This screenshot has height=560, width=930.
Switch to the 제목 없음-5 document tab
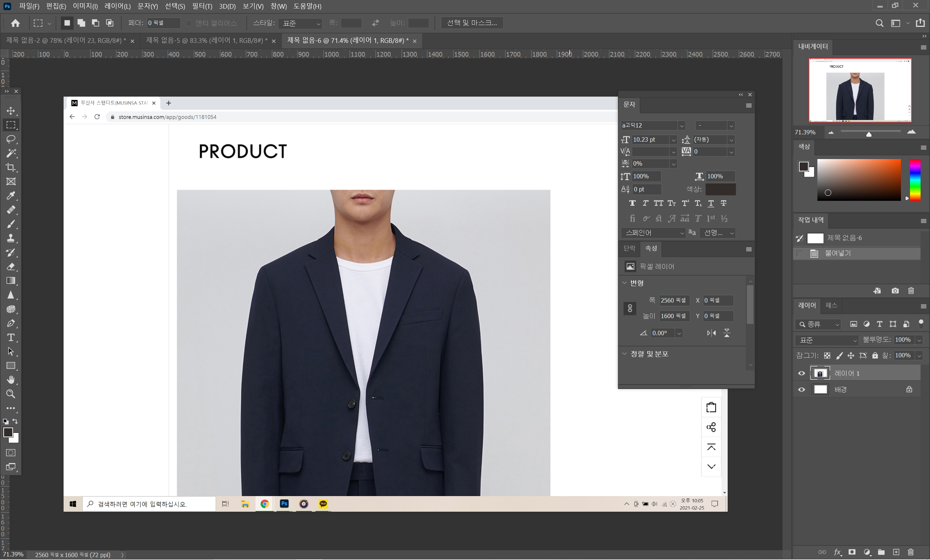point(206,40)
